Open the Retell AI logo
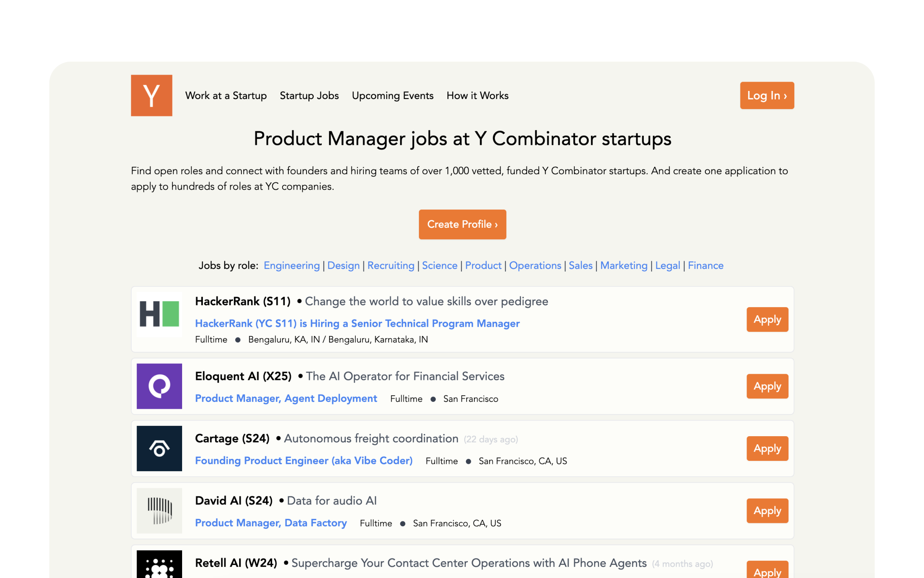 [159, 564]
